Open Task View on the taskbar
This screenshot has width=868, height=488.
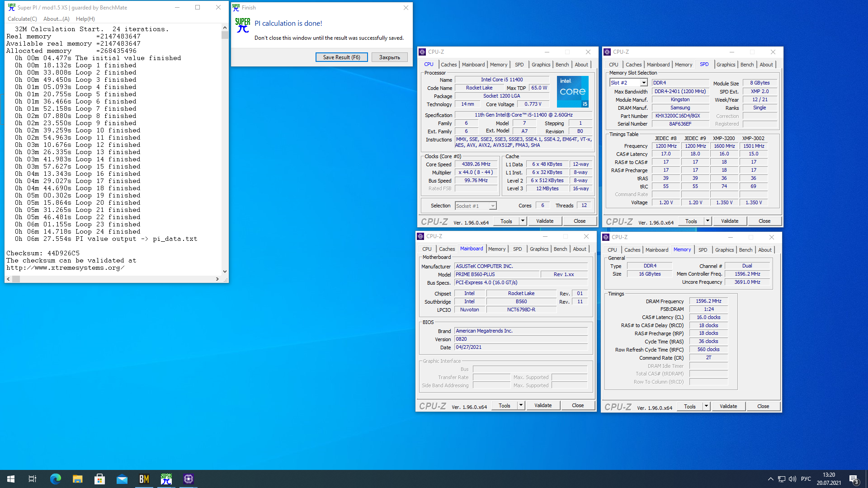[33, 479]
